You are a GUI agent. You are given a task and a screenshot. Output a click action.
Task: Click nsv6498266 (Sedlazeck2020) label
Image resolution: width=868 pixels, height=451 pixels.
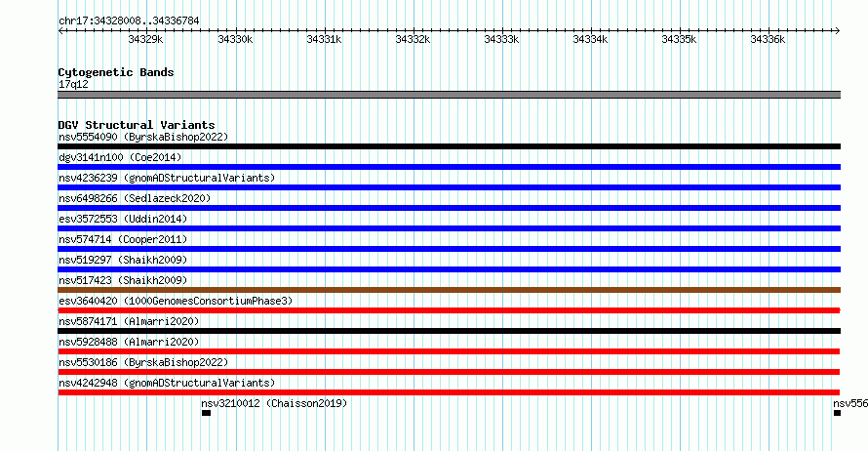tap(135, 198)
